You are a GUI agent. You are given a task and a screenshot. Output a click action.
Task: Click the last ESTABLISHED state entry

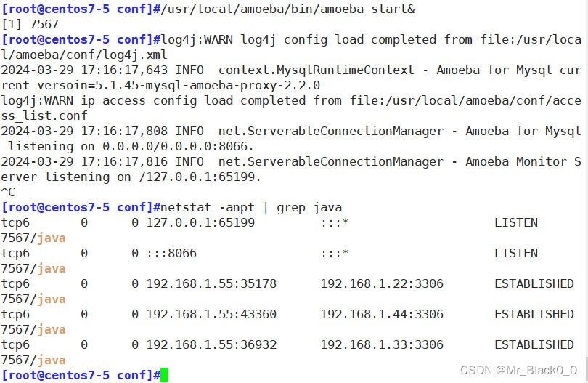point(534,344)
